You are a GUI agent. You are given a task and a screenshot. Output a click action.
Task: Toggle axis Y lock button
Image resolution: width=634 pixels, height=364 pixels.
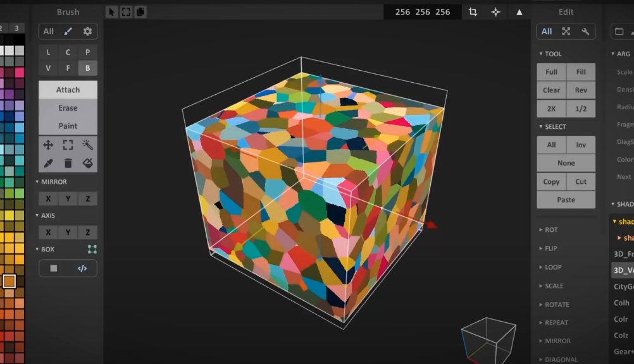pos(68,233)
